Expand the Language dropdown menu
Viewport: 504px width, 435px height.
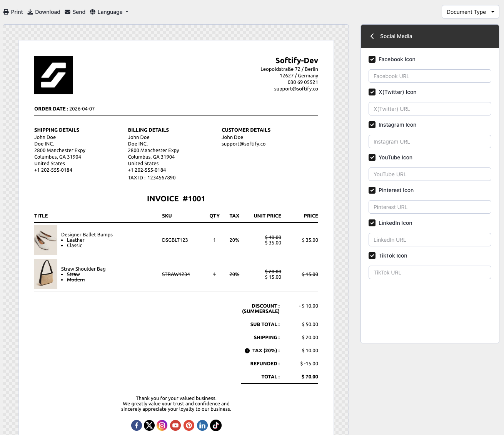(x=109, y=12)
